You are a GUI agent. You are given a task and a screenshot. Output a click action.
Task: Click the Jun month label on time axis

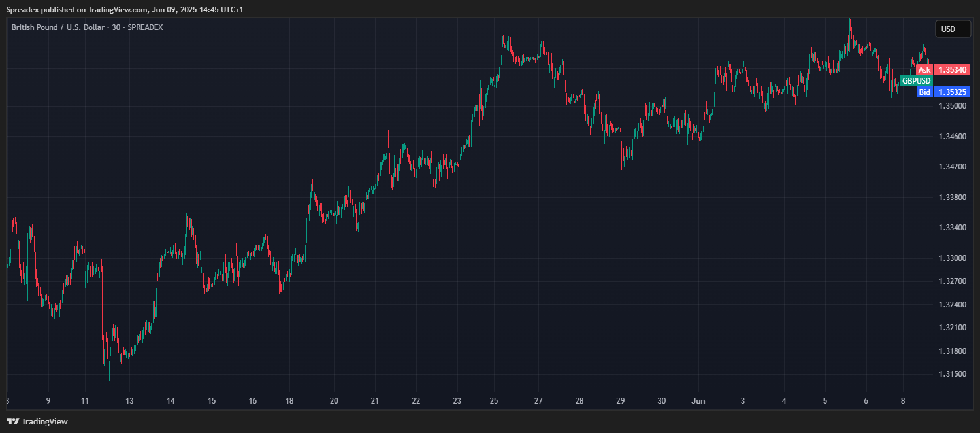[x=698, y=401]
